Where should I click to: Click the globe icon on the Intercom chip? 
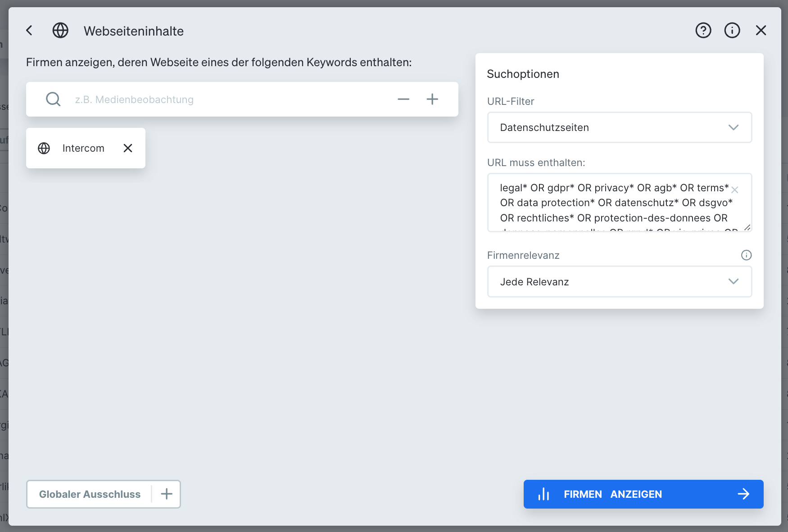tap(44, 148)
